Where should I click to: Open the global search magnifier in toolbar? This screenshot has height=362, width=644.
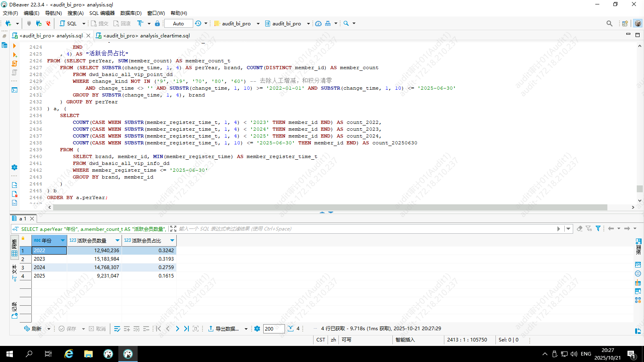click(x=609, y=23)
